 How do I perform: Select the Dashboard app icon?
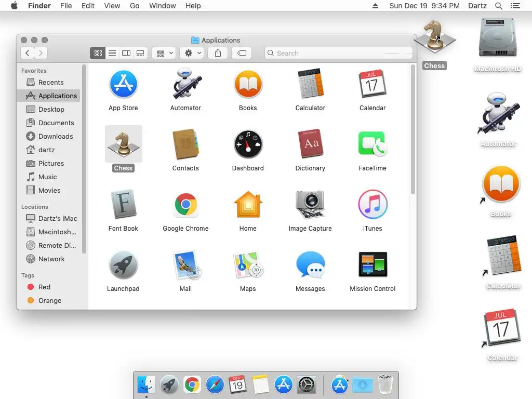point(248,144)
